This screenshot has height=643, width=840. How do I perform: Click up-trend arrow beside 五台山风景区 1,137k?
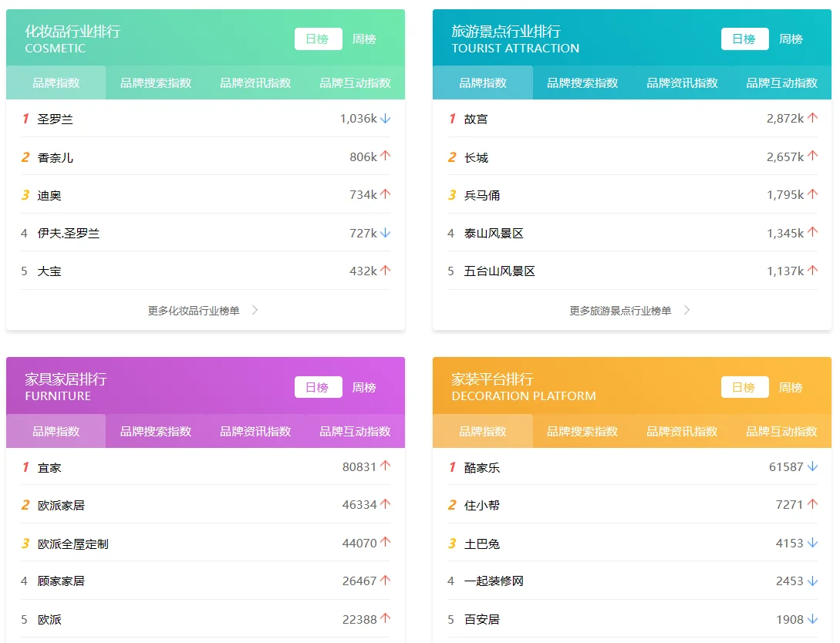click(813, 271)
